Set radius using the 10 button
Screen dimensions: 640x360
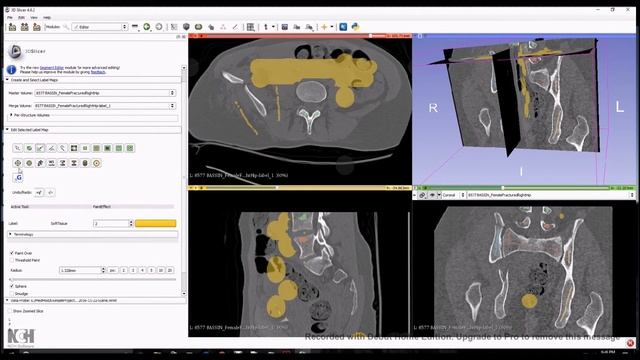161,270
